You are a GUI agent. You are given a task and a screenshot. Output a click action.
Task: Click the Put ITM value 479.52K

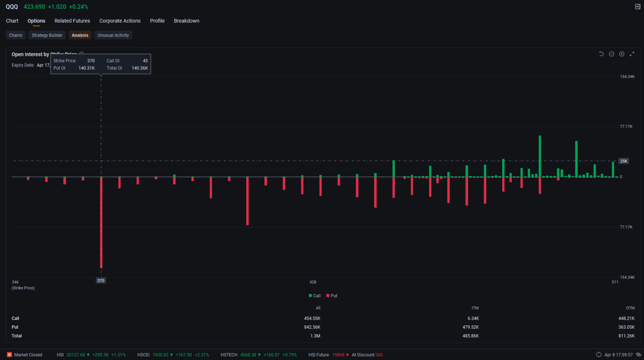[471, 327]
